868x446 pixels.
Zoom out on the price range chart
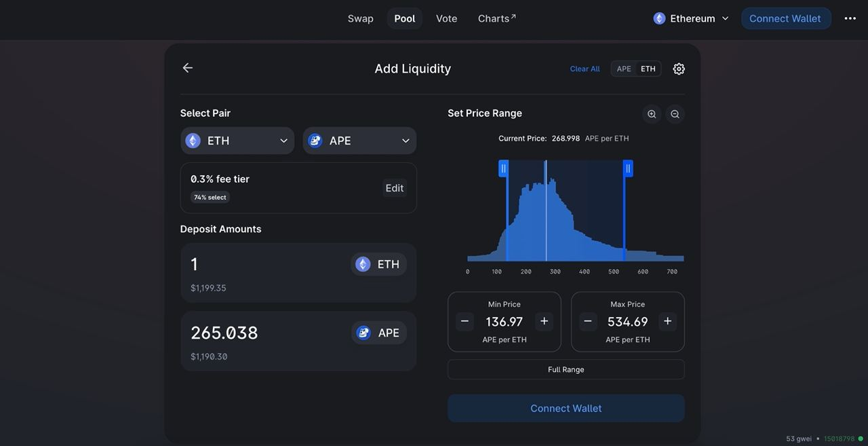click(675, 114)
